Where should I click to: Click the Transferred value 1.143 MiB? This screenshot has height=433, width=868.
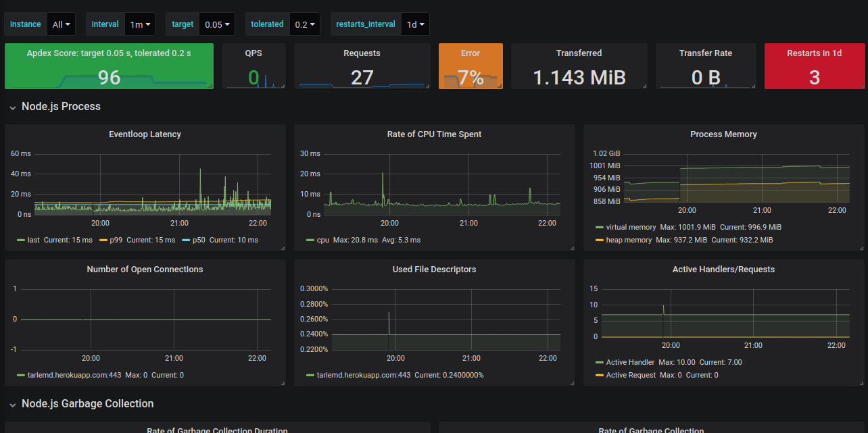coord(579,78)
